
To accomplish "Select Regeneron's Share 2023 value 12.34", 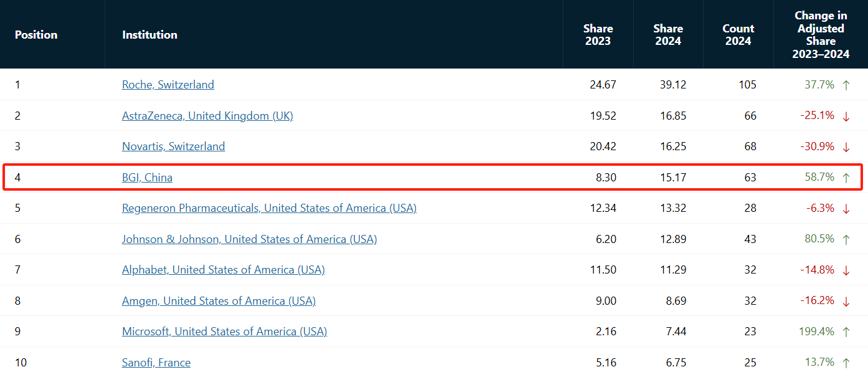I will pyautogui.click(x=603, y=208).
